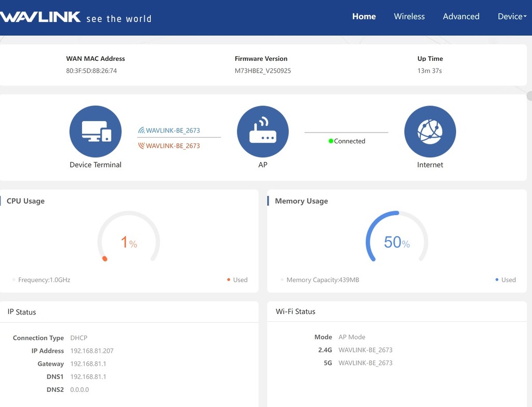Click the 5G Wi-Fi signal icon

click(x=141, y=146)
